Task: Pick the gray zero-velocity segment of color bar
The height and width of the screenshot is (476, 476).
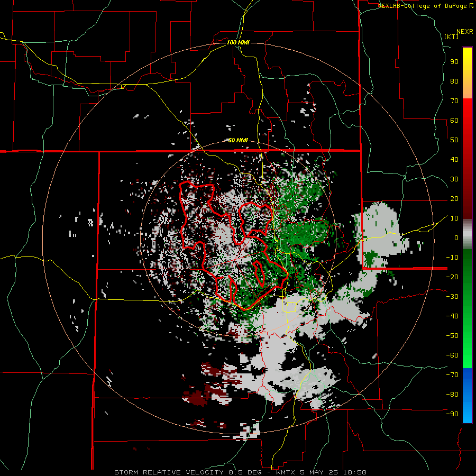Action: click(x=467, y=234)
